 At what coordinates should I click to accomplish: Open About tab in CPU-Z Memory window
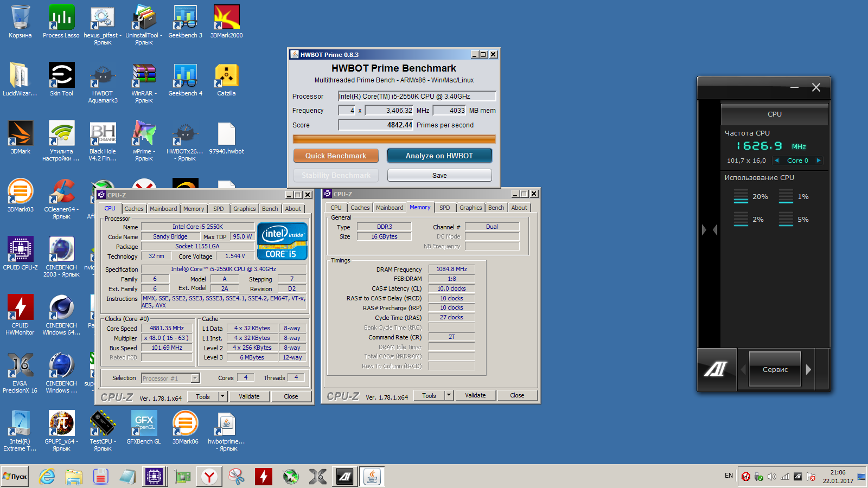coord(519,208)
